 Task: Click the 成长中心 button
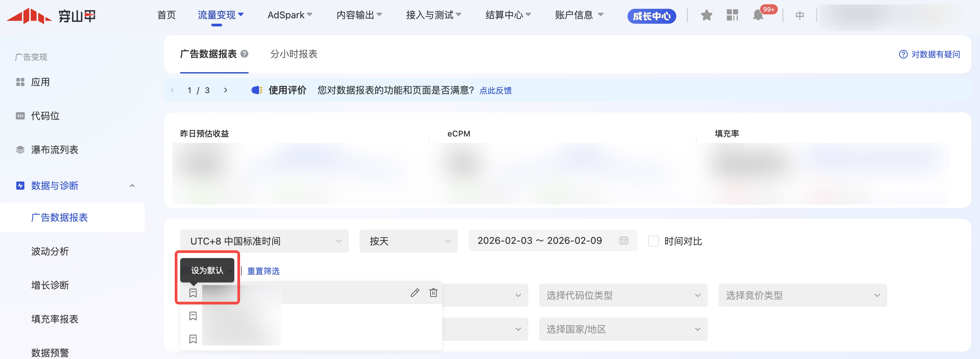pos(651,16)
